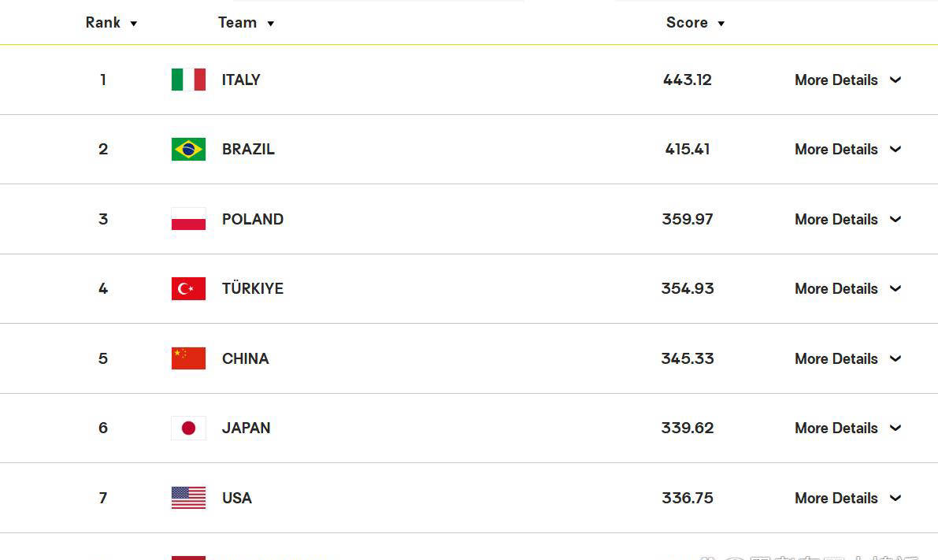Image resolution: width=938 pixels, height=560 pixels.
Task: Sort by the Score column arrow
Action: (721, 24)
